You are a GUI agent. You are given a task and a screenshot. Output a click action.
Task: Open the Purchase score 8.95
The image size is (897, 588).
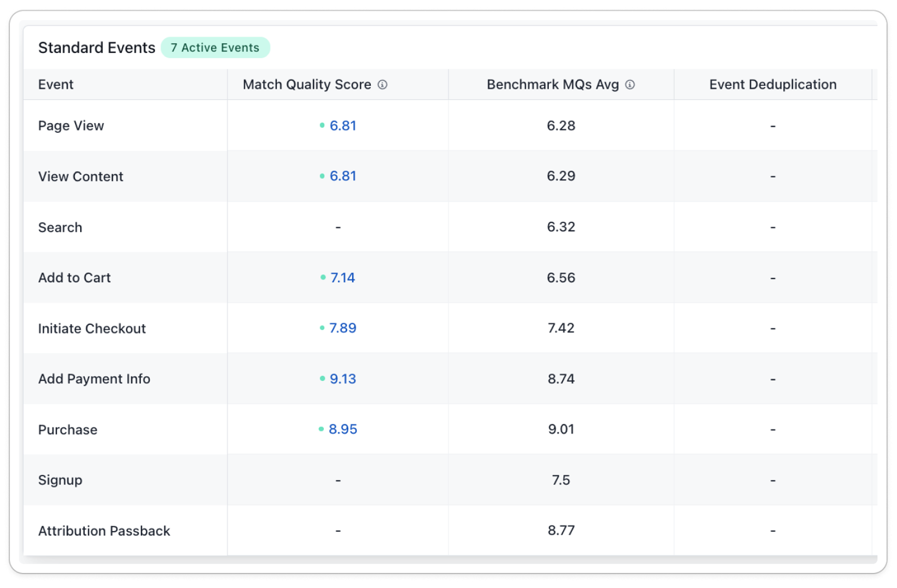pyautogui.click(x=343, y=429)
